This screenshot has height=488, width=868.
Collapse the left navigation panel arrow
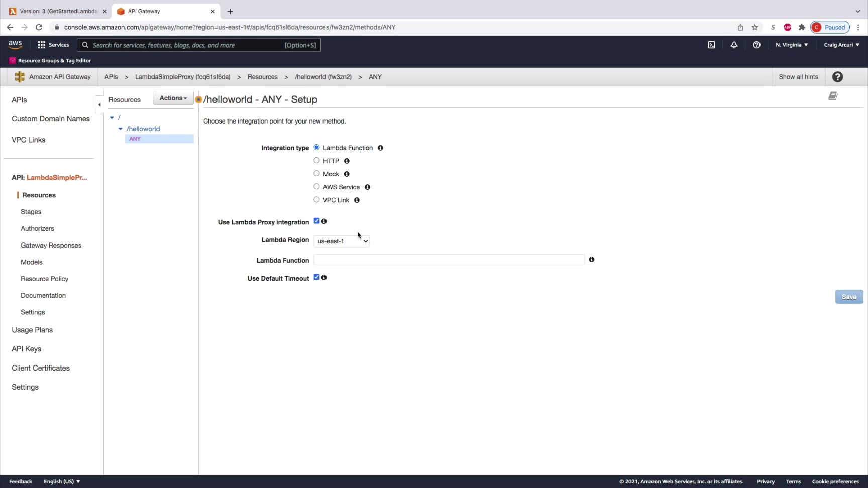point(99,105)
